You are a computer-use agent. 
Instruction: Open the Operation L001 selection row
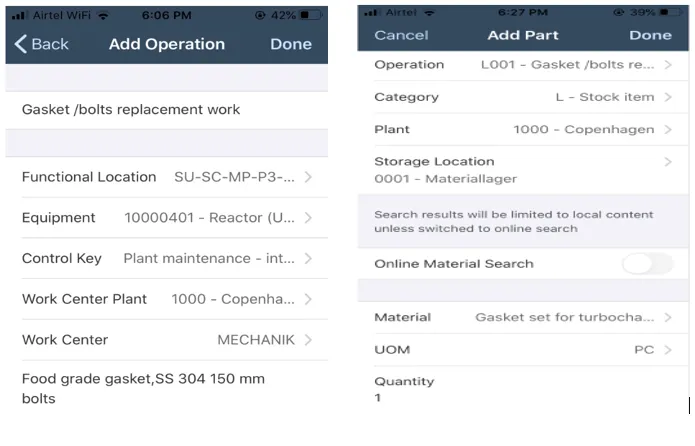[x=522, y=65]
